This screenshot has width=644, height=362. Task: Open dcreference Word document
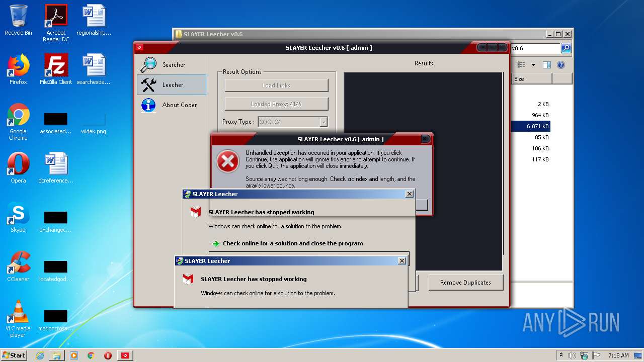click(x=56, y=168)
